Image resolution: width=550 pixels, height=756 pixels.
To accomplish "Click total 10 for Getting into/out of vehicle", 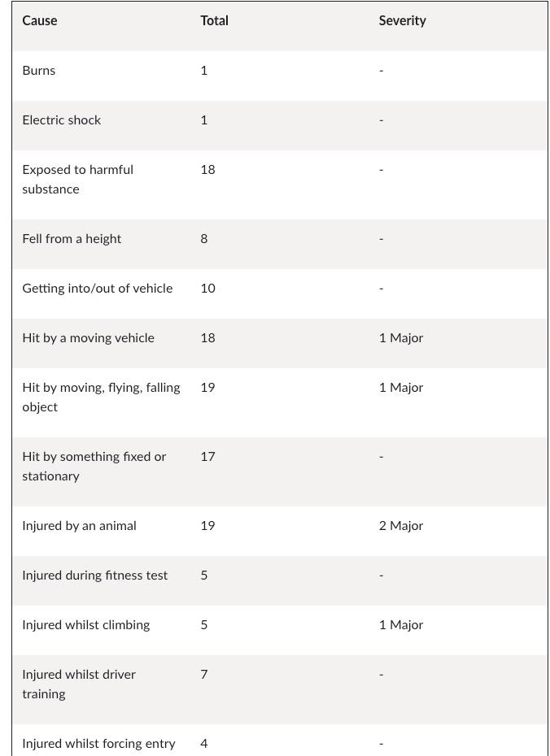I will coord(207,289).
